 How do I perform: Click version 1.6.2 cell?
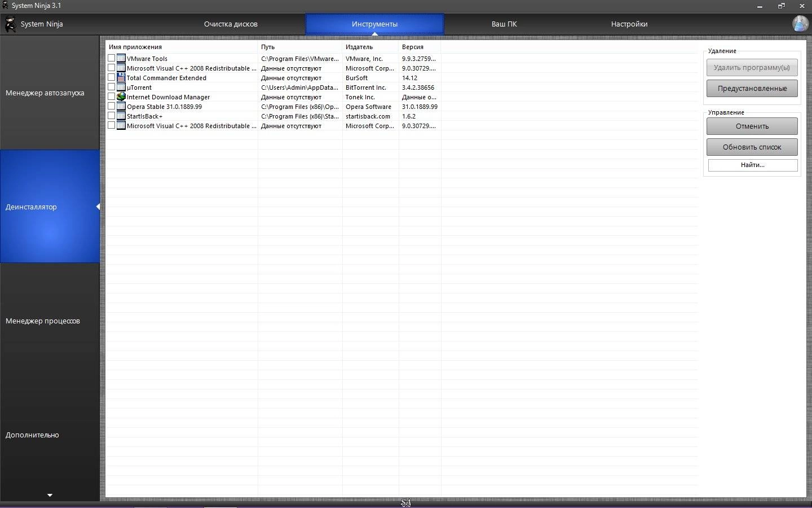[x=409, y=116]
